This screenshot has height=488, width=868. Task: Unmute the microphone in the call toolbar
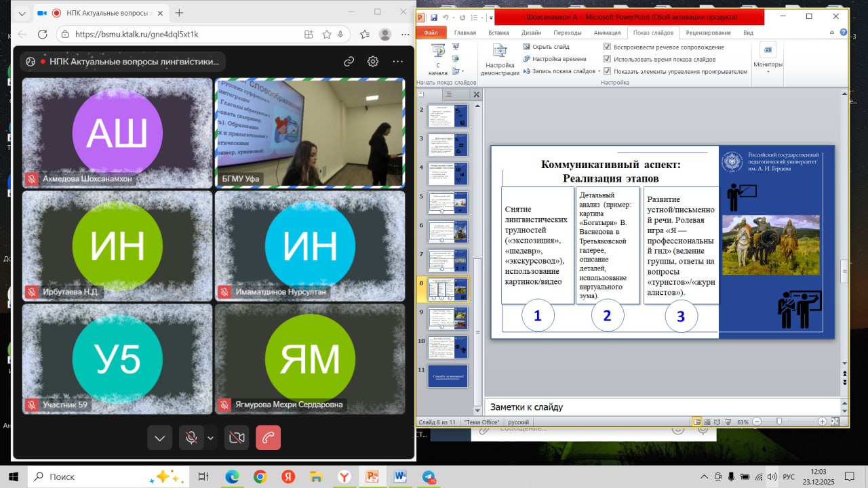tap(191, 438)
